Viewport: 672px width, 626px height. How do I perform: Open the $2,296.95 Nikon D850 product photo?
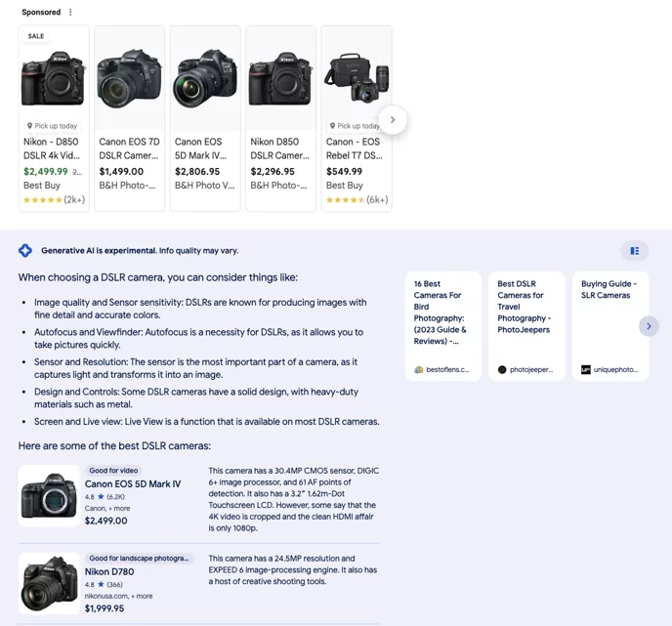click(x=280, y=78)
